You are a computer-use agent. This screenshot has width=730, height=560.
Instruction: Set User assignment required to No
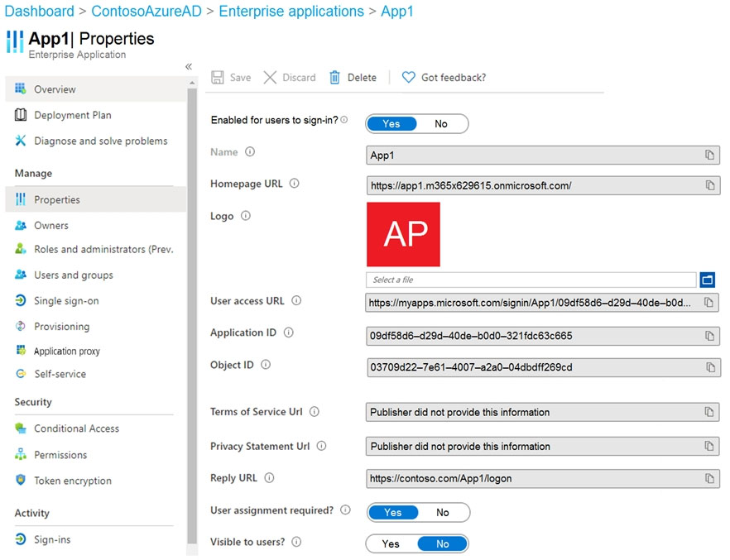click(x=443, y=513)
